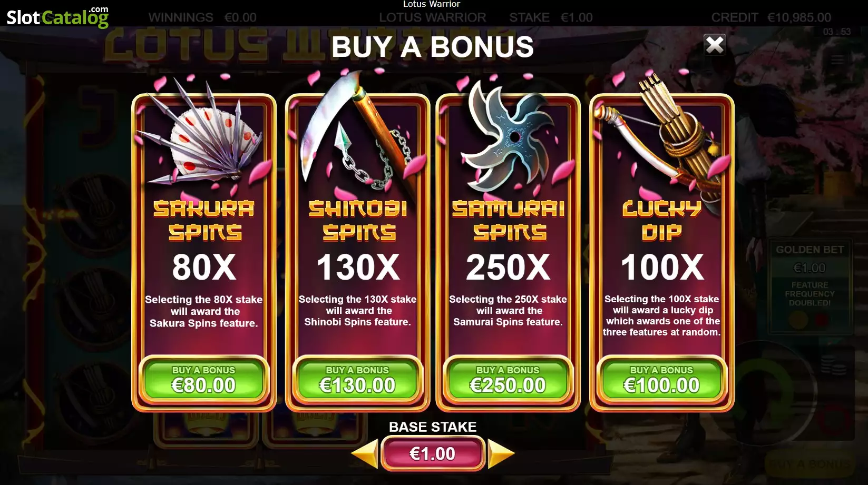Click the shuriken star Samurai Spins icon
The width and height of the screenshot is (868, 485).
coord(508,134)
